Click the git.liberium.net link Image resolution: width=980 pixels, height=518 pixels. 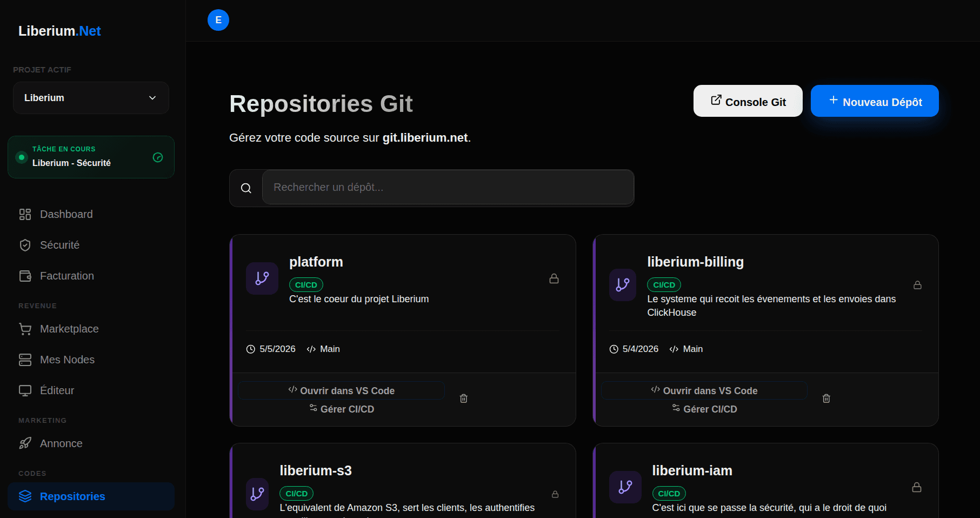tap(425, 138)
